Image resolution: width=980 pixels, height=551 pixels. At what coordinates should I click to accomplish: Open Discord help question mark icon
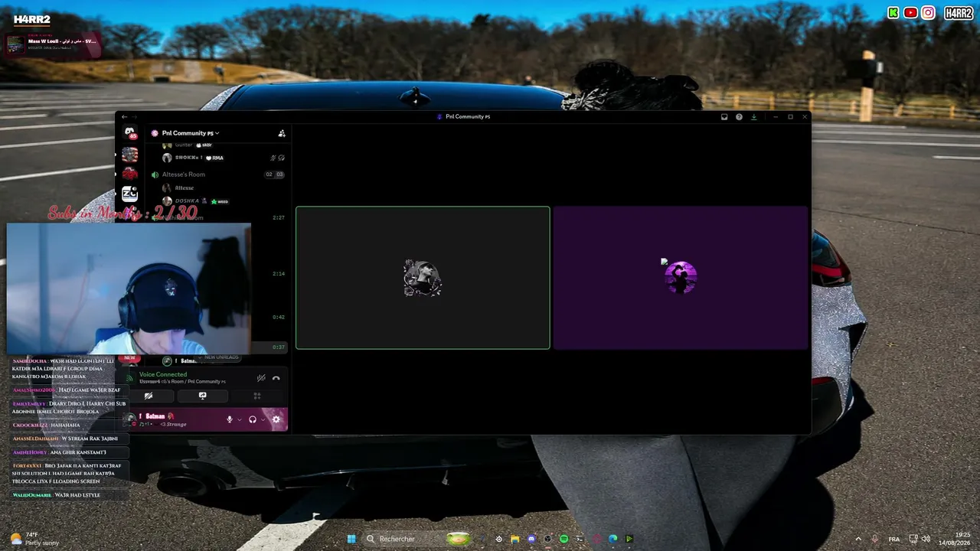coord(739,117)
